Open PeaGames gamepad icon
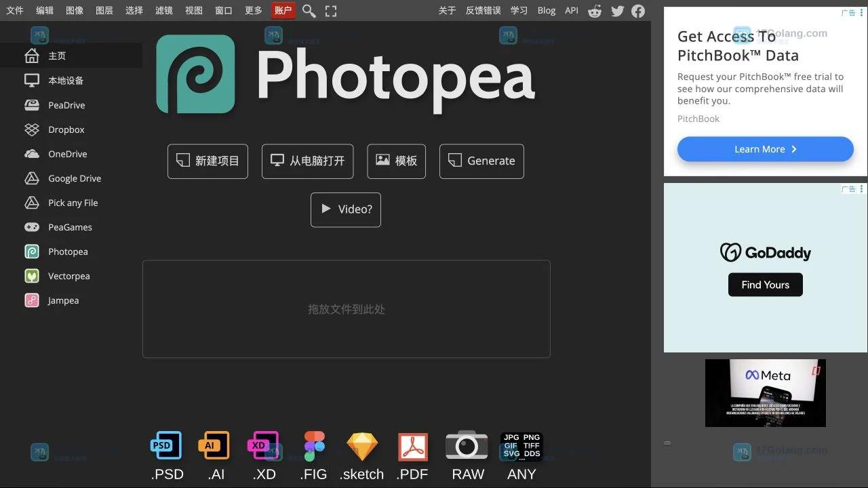Screen dimensions: 868x488 click(x=32, y=227)
